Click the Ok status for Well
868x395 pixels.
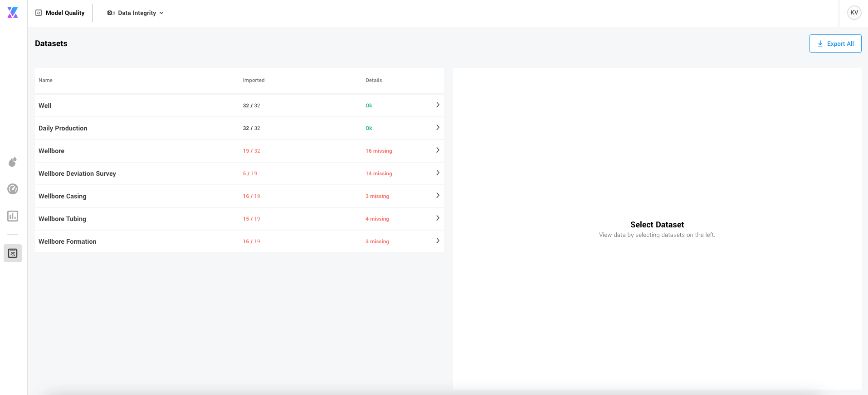369,106
